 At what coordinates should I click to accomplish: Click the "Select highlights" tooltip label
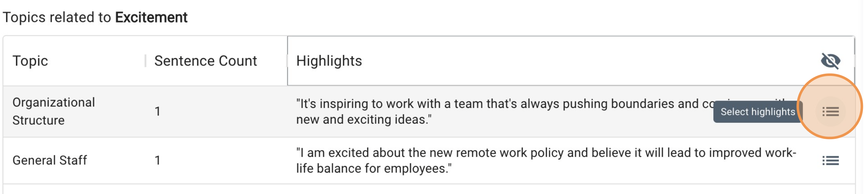click(758, 112)
